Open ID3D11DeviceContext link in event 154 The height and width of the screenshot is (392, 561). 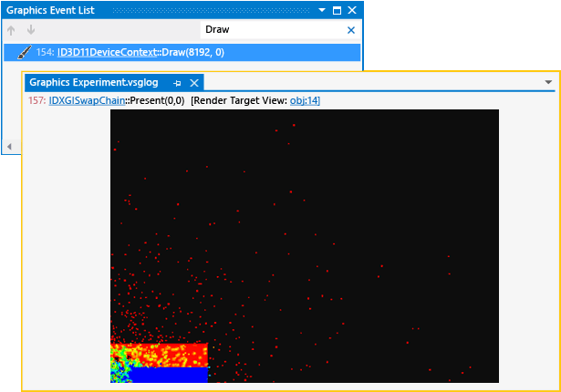[x=107, y=53]
